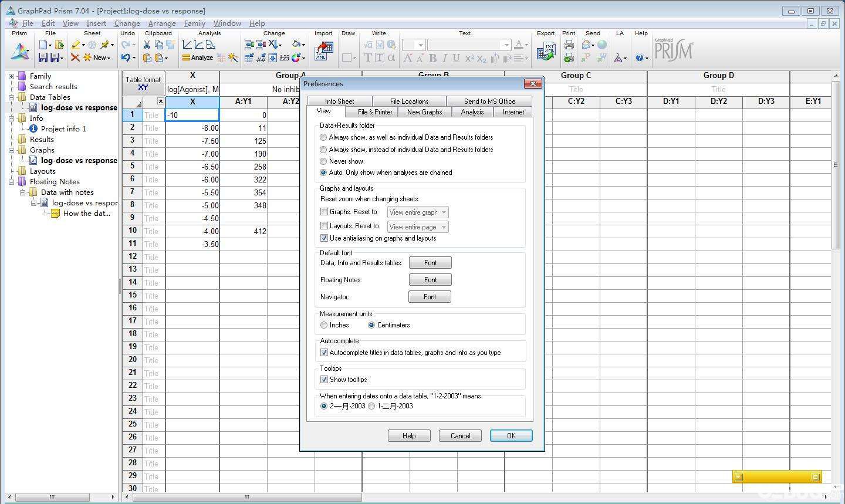Open the Arrange menu
Image resolution: width=845 pixels, height=504 pixels.
coord(162,23)
